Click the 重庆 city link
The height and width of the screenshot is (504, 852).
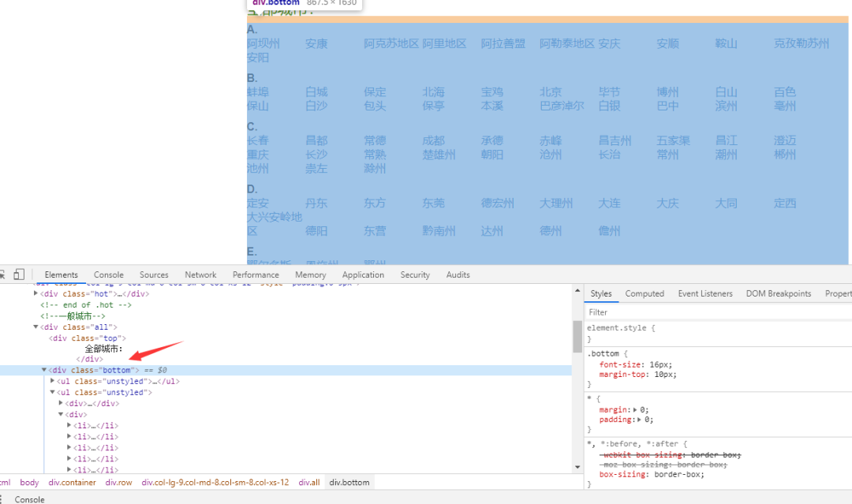pyautogui.click(x=257, y=155)
